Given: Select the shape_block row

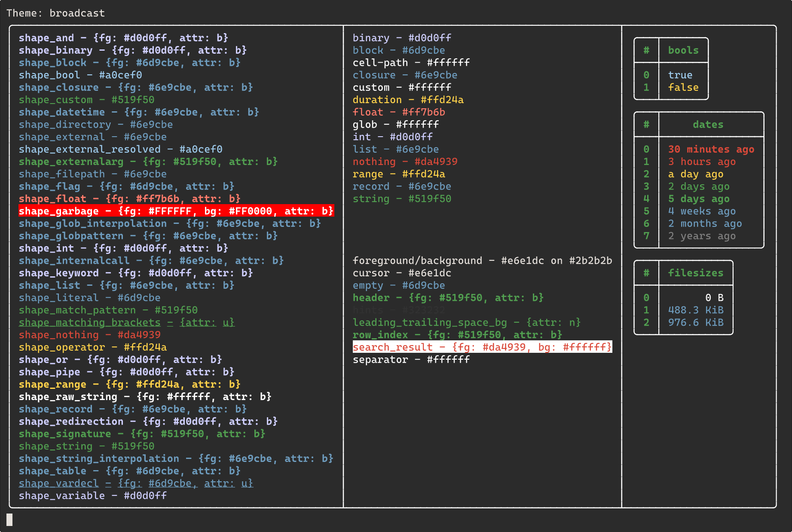Looking at the screenshot, I should click(130, 63).
